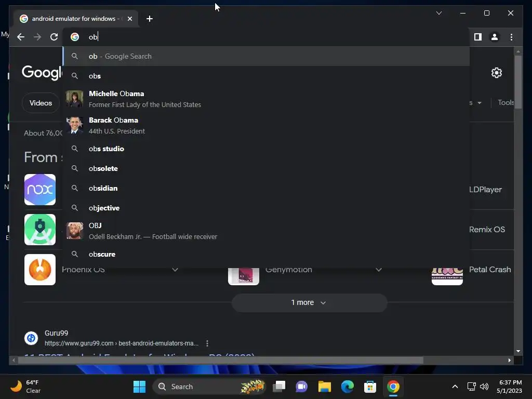Screen dimensions: 532x399
Task: Open the Chat app on taskbar
Action: [302, 387]
